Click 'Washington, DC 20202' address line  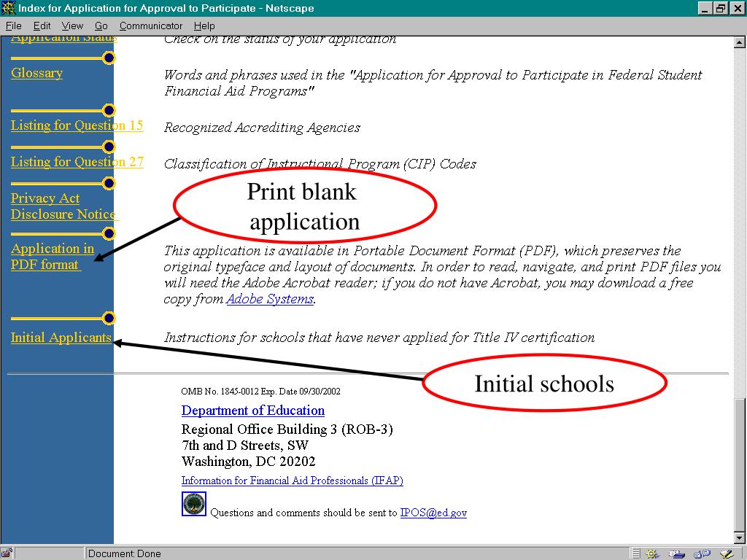pos(248,462)
